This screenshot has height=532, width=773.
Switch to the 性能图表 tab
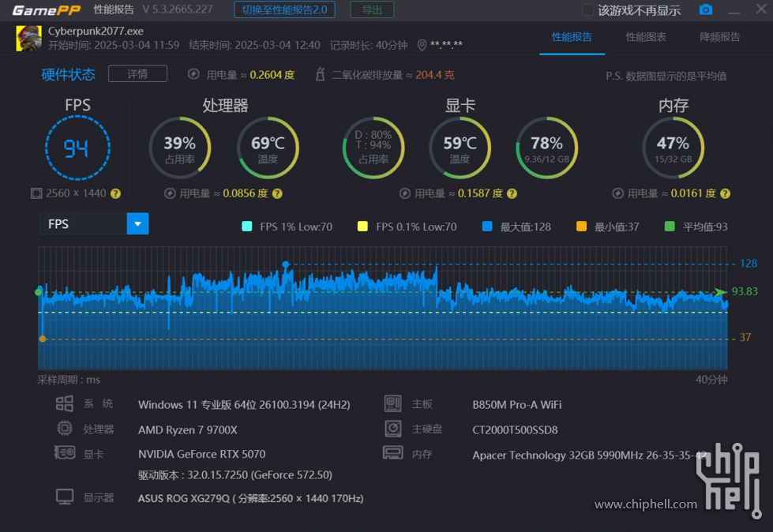click(646, 37)
